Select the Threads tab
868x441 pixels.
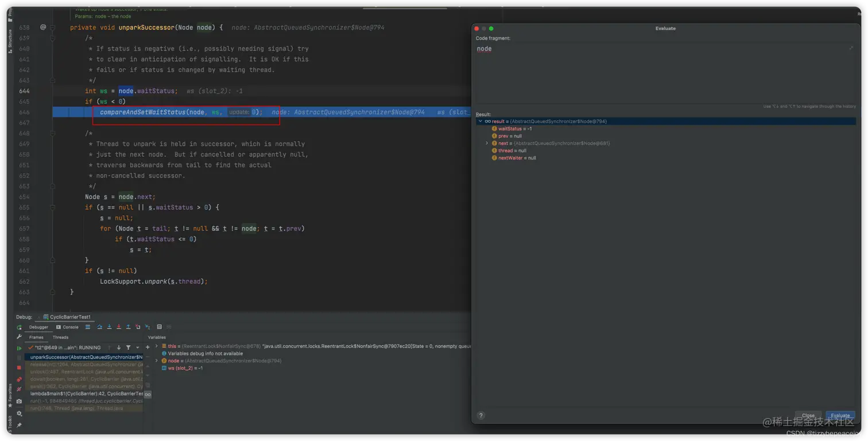click(60, 337)
